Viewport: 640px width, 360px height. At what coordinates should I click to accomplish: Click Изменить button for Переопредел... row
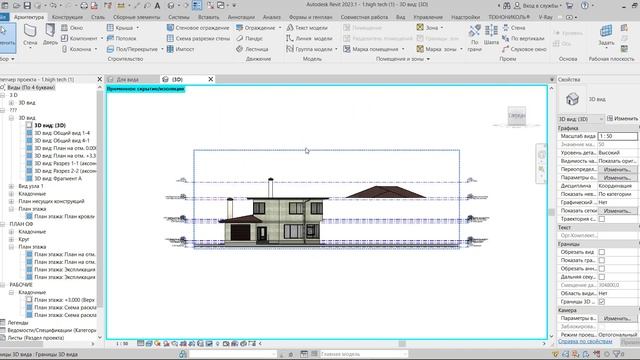[617, 169]
